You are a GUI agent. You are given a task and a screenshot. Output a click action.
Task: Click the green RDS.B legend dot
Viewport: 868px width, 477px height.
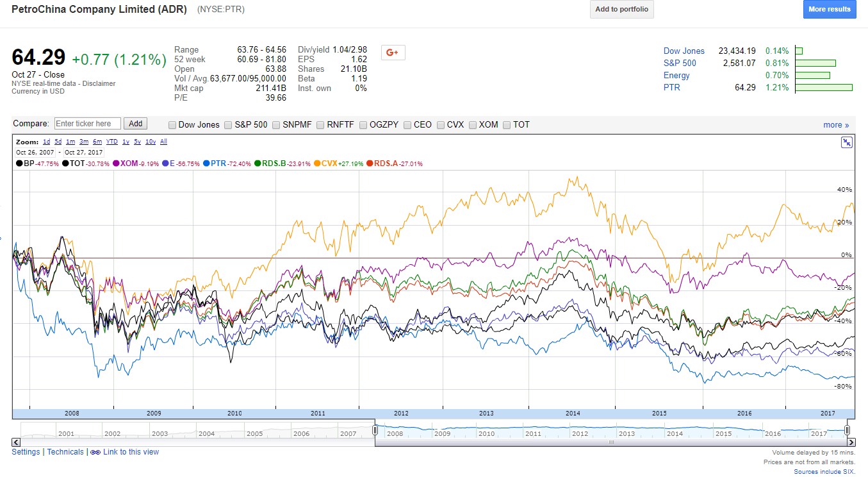[258, 163]
